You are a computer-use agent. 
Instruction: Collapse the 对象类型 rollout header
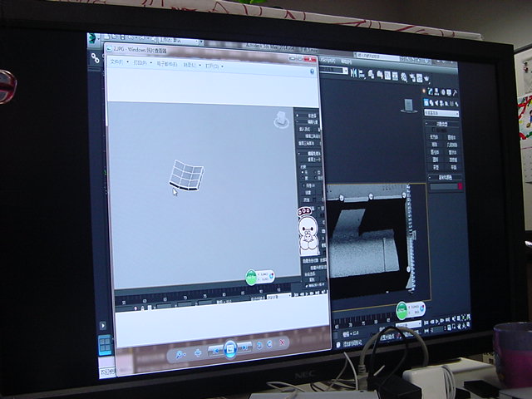pyautogui.click(x=442, y=124)
